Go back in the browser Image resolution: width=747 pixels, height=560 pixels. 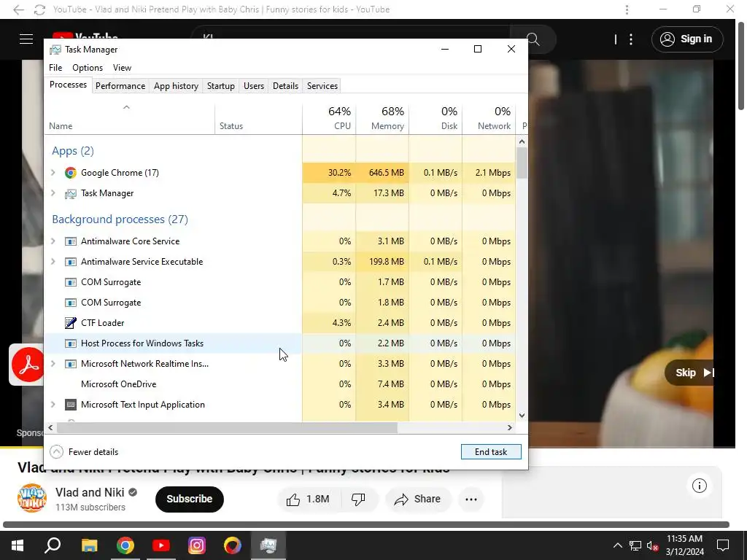click(18, 9)
